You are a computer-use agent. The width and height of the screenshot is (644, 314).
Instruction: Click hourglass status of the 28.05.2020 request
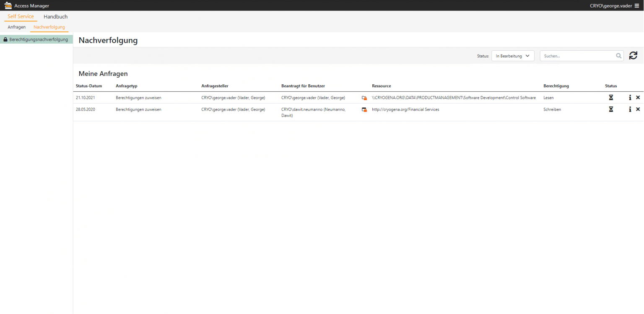[611, 109]
